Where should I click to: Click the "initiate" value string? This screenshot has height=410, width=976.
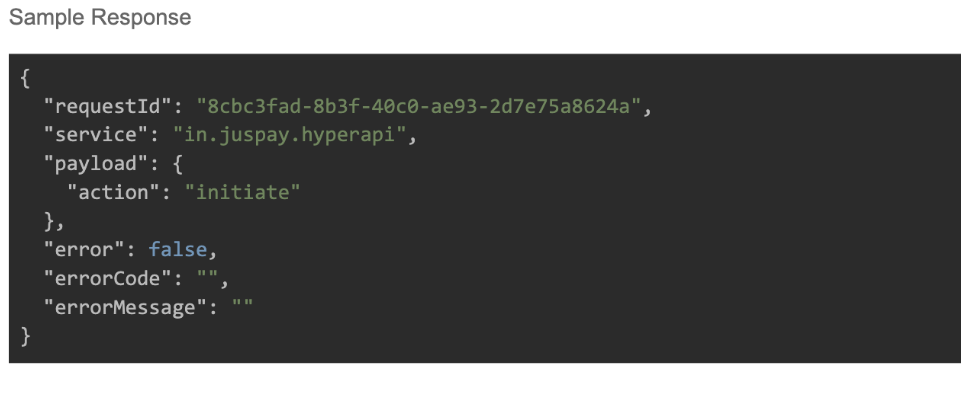[x=240, y=192]
